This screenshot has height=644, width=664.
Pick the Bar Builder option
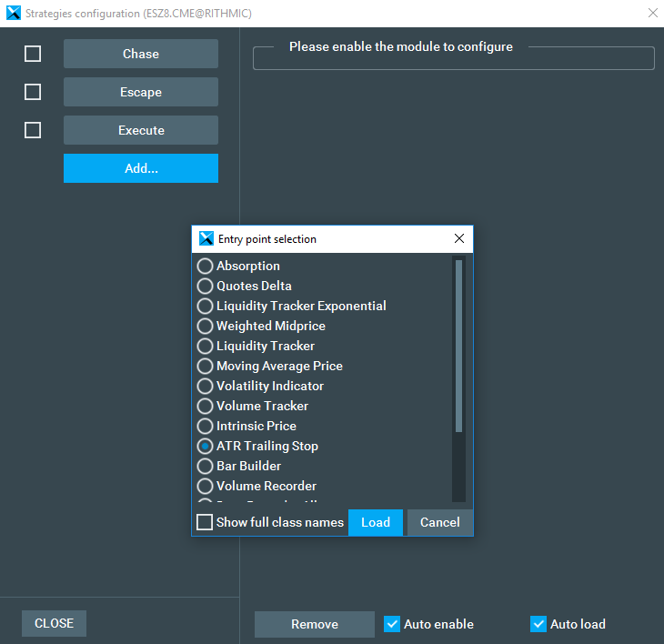(x=206, y=466)
